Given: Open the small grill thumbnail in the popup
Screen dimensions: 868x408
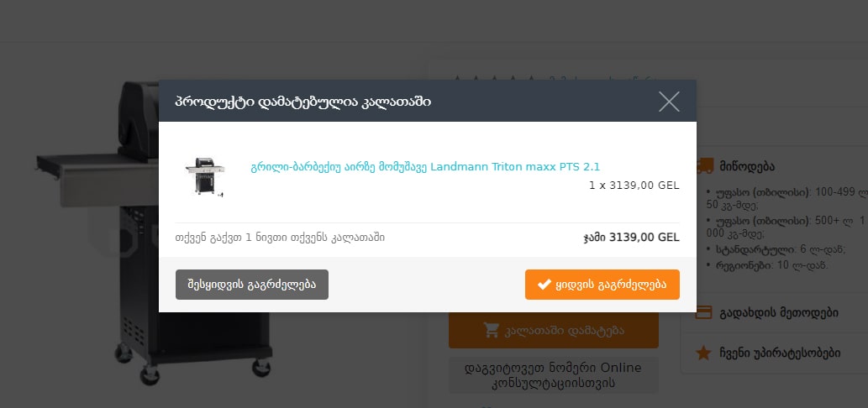Looking at the screenshot, I should click(205, 177).
